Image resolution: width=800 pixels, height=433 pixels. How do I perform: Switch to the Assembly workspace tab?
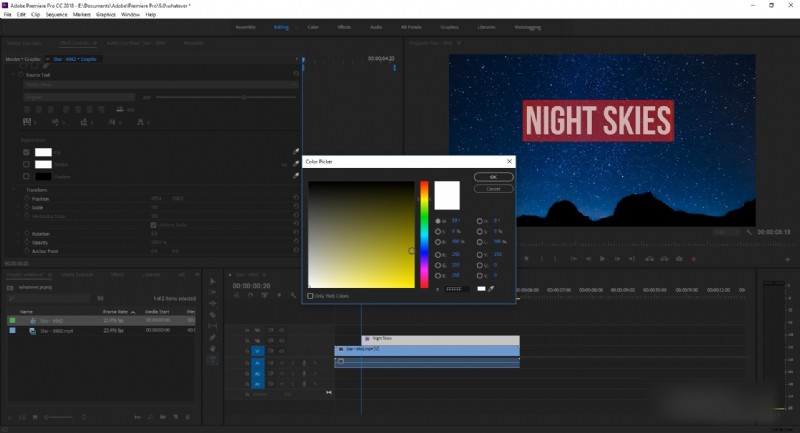coord(245,27)
